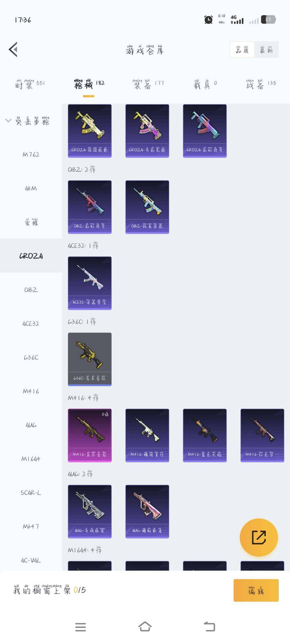
Task: Collapse the 突击步枪 category chevron
Action: (8, 120)
